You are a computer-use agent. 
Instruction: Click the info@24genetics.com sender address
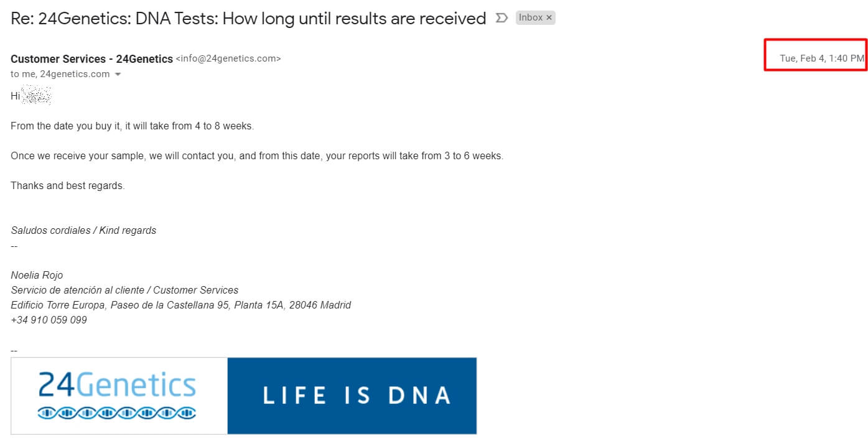tap(228, 59)
